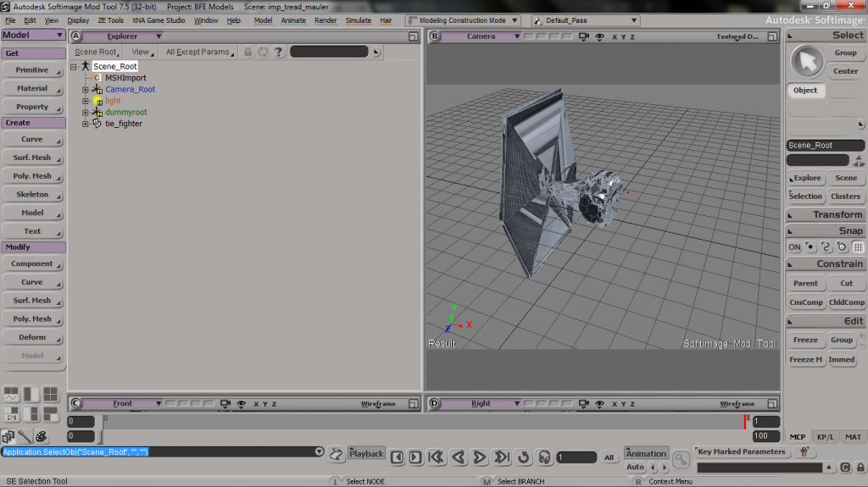868x487 pixels.
Task: Click the Parent constrain button
Action: click(x=805, y=284)
